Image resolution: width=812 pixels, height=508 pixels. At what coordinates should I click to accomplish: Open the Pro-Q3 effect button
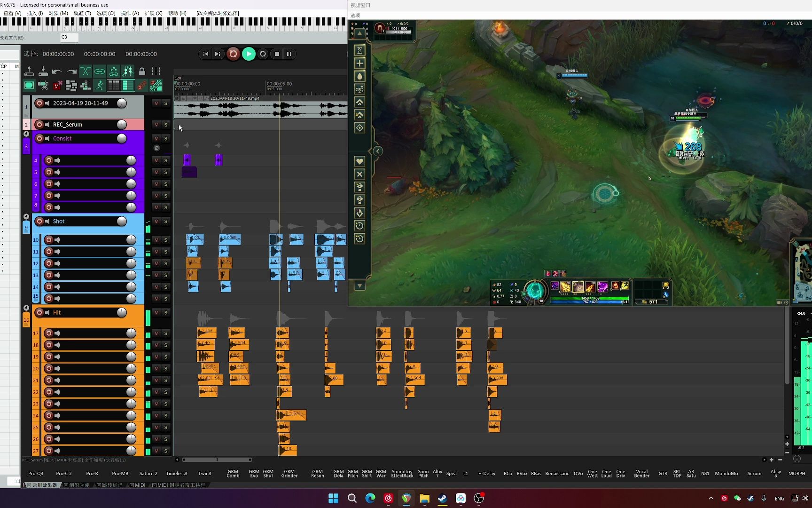pos(36,474)
